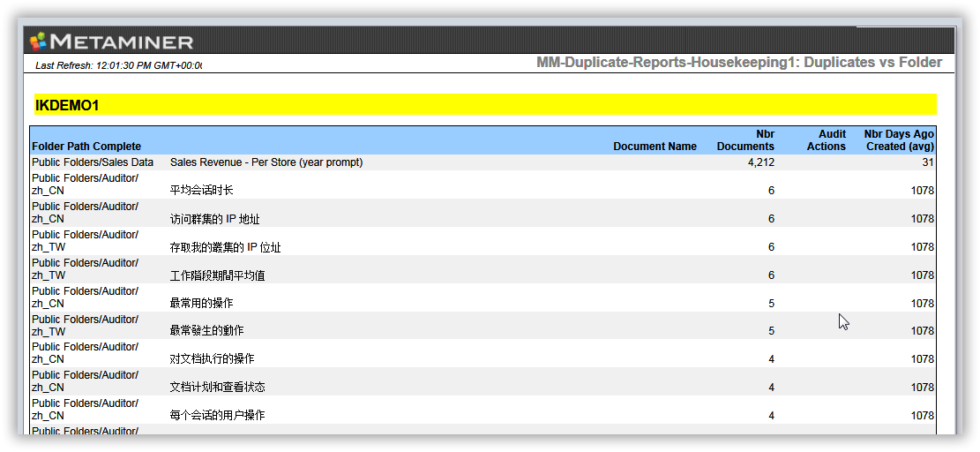This screenshot has height=452, width=980.
Task: Click zh_TW folder path in 存取我的叢集的 IP 位址 row
Action: pos(85,241)
